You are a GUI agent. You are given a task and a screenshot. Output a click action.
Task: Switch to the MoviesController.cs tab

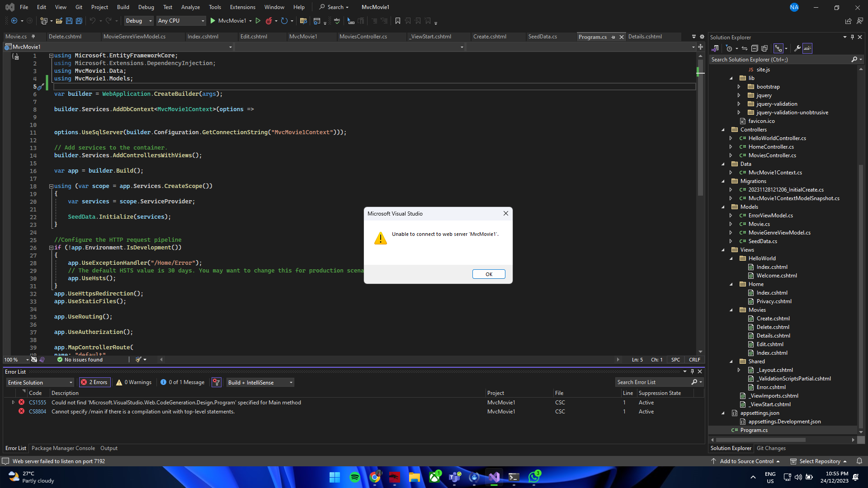tap(363, 37)
